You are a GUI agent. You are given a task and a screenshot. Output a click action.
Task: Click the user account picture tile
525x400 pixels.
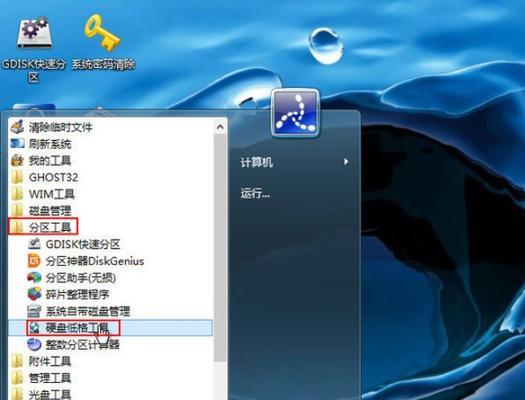tap(295, 113)
